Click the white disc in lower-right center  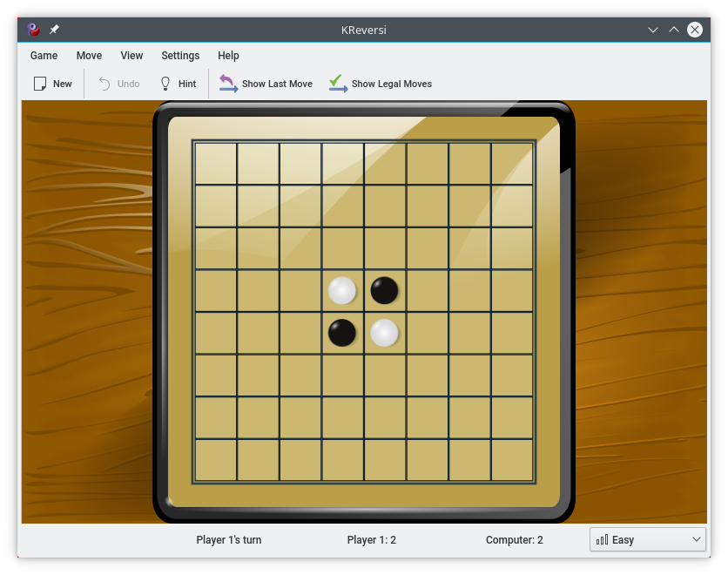tap(385, 332)
